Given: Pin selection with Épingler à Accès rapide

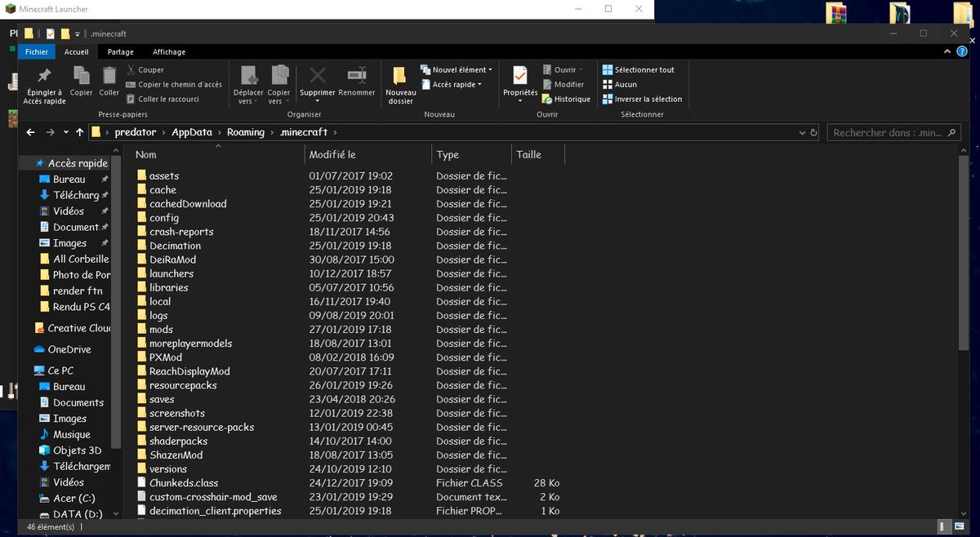Looking at the screenshot, I should coord(44,85).
